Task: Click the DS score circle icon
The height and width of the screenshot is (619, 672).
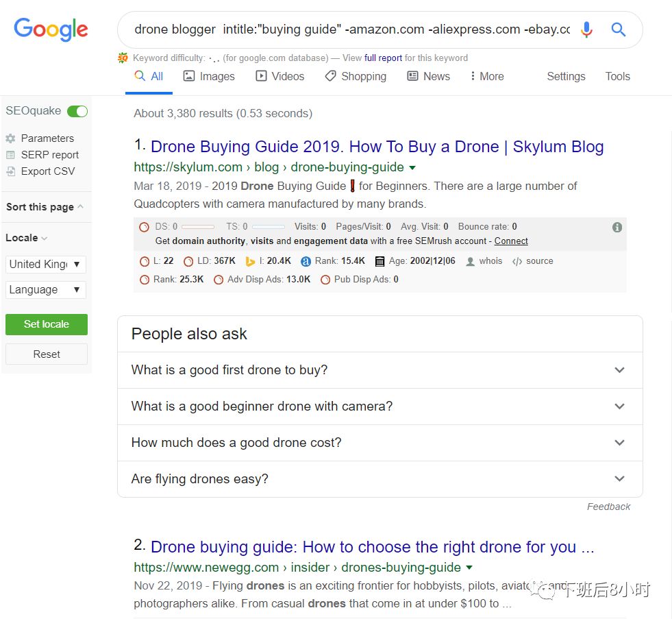Action: point(145,226)
